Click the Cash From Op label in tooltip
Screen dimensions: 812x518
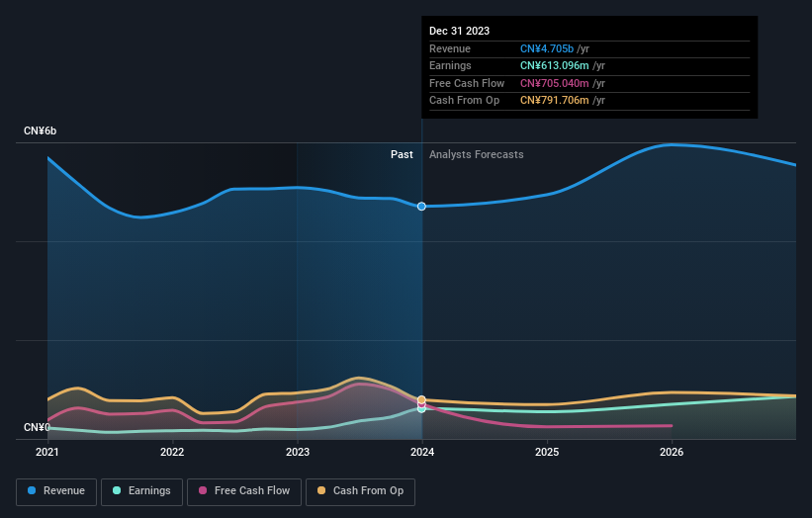point(465,101)
